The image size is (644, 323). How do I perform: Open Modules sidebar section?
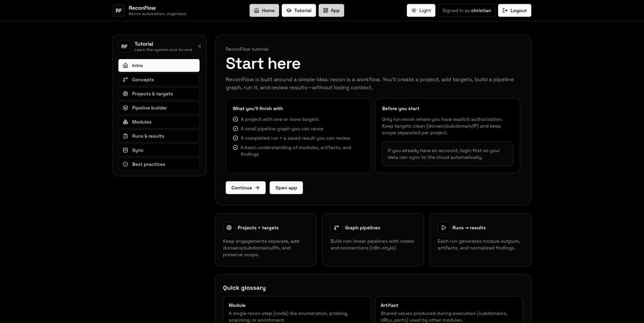coord(159,122)
